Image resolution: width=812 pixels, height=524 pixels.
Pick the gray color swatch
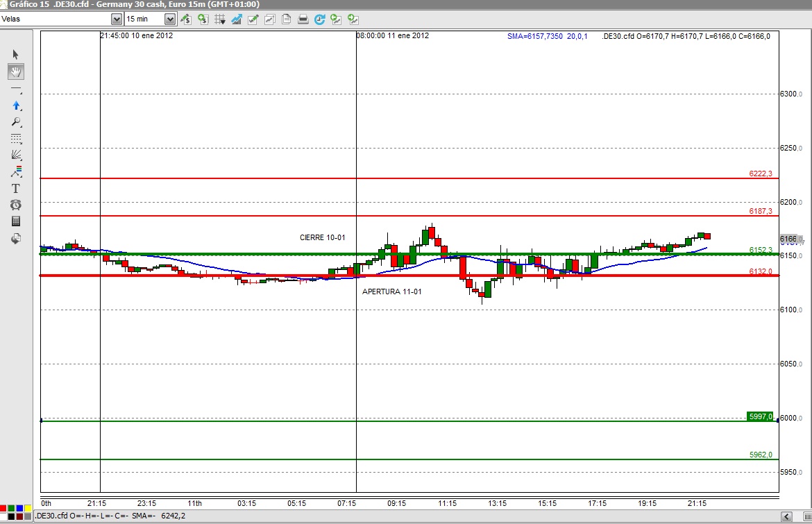(x=28, y=516)
